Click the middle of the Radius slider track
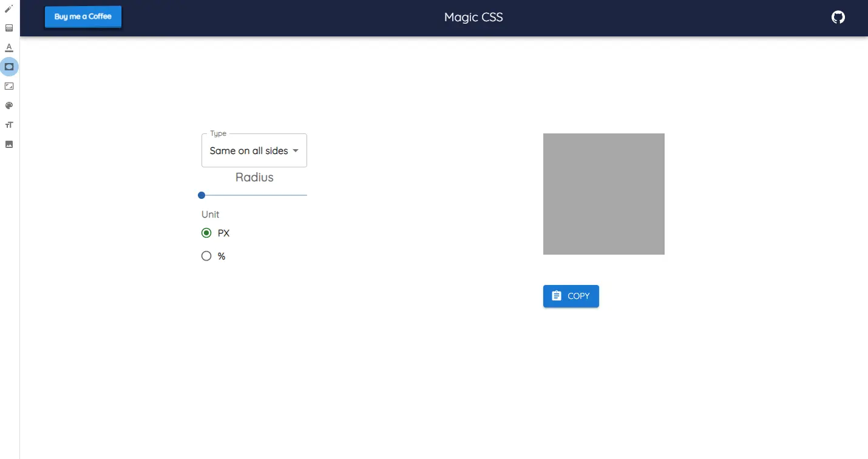 tap(254, 195)
